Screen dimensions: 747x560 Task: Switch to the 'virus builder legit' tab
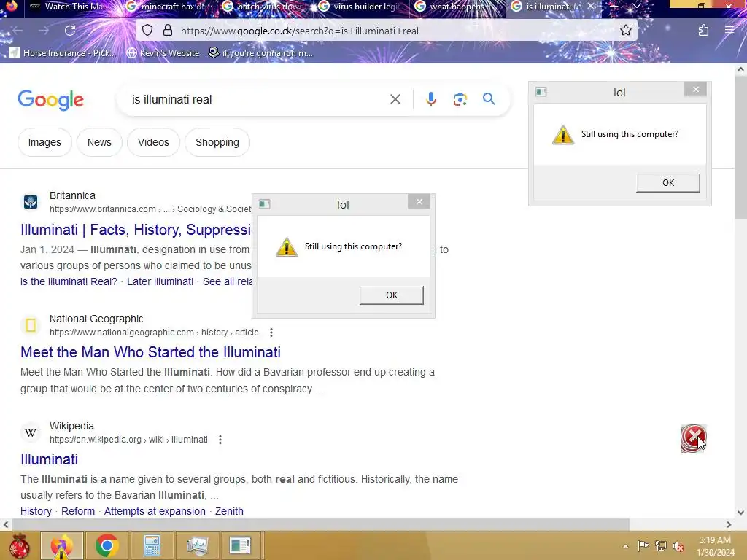pyautogui.click(x=360, y=7)
